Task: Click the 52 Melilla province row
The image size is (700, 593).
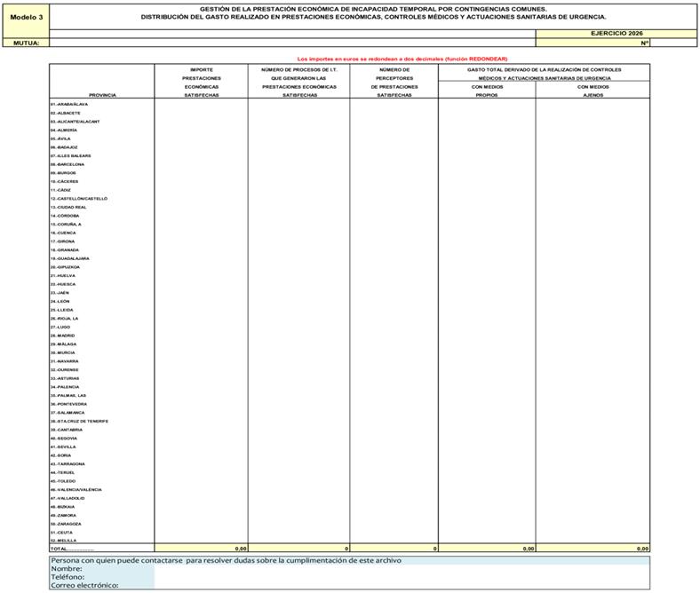Action: coord(349,541)
